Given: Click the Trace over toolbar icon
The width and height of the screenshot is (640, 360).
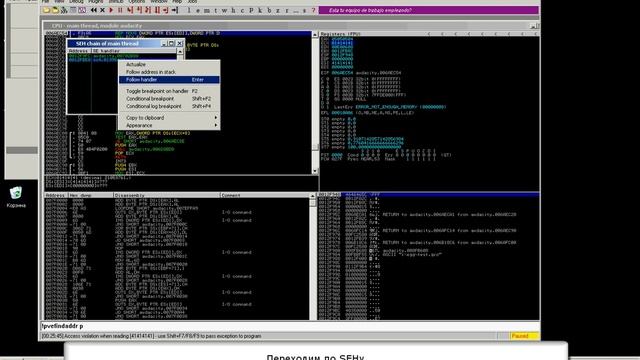Looking at the screenshot, I should (157, 10).
